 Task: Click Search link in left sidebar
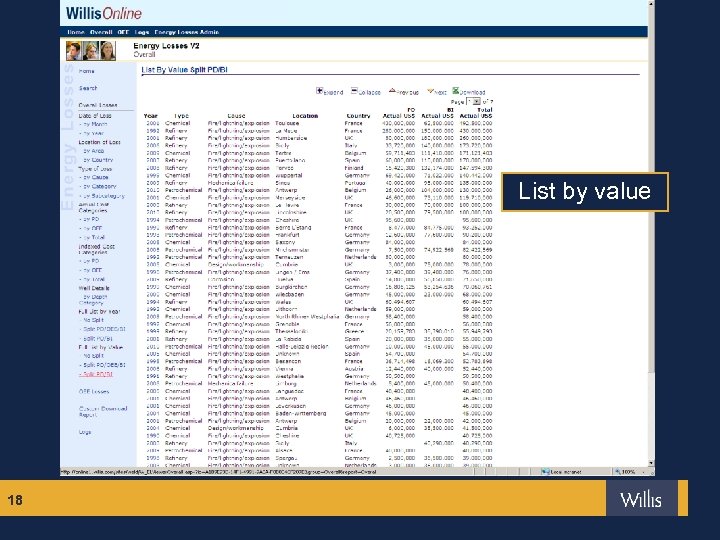point(88,88)
